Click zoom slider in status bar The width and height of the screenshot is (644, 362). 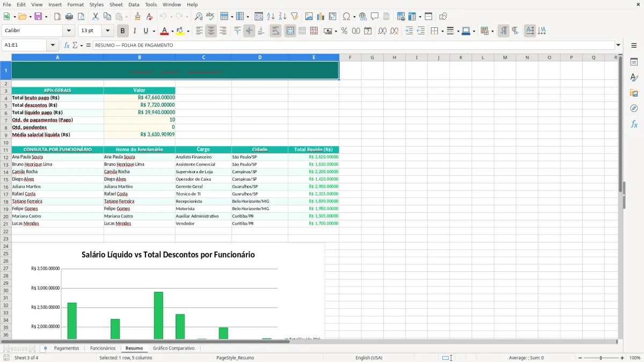pos(601,358)
